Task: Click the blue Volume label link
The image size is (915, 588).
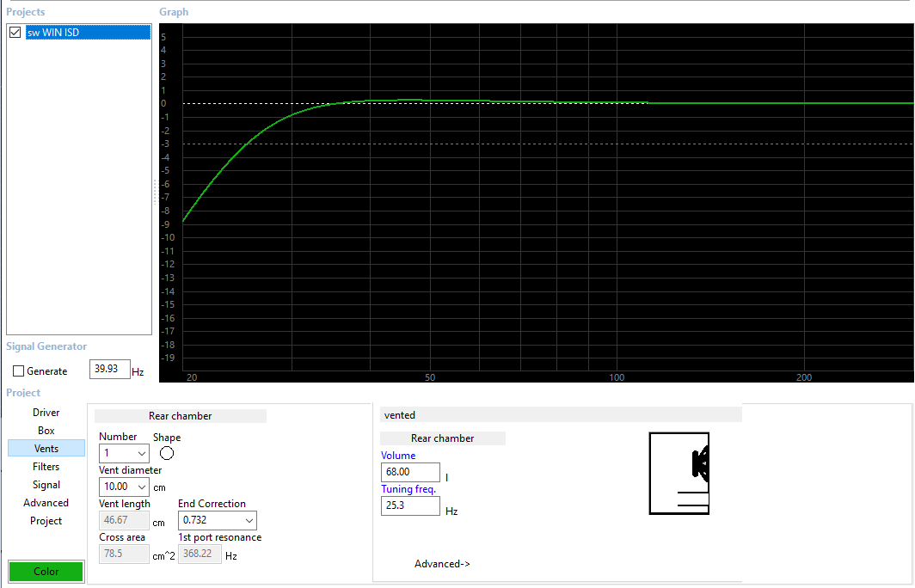Action: point(398,456)
